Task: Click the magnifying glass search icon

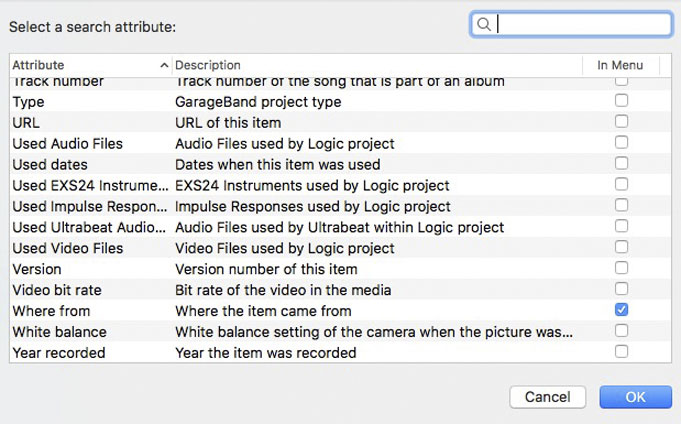Action: pos(483,24)
